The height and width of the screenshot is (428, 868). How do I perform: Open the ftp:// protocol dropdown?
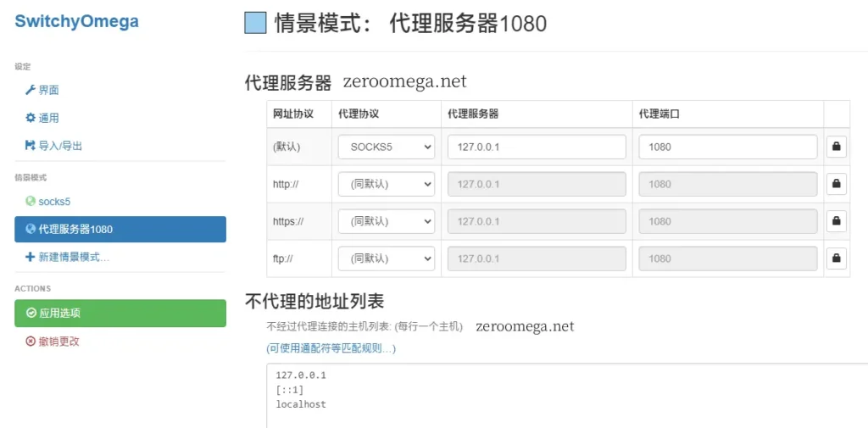[x=386, y=258]
